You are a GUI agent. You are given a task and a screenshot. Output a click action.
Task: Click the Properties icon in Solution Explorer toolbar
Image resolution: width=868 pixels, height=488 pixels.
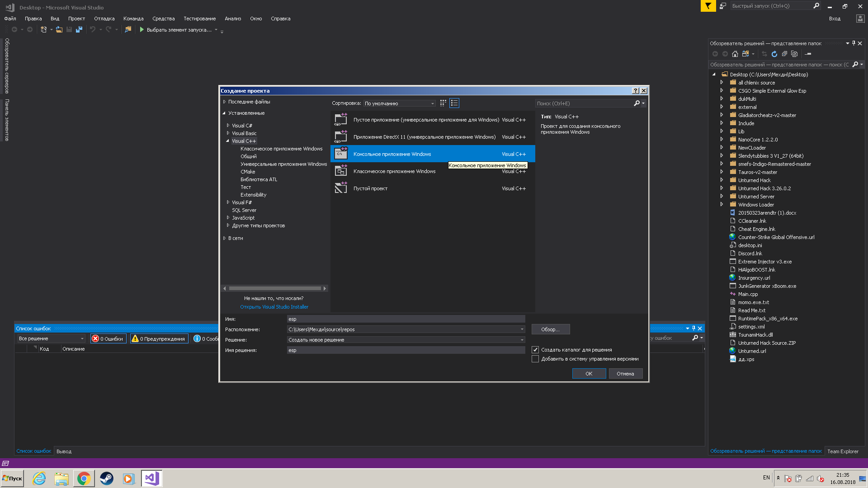808,54
